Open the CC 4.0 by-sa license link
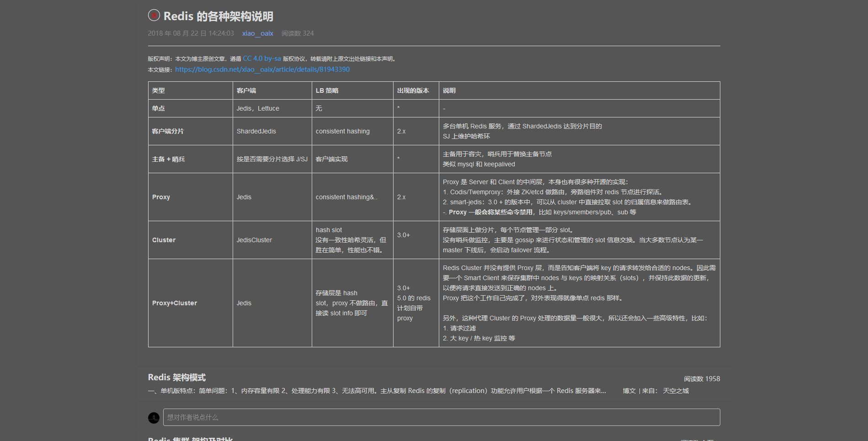This screenshot has height=441, width=868. pos(262,58)
